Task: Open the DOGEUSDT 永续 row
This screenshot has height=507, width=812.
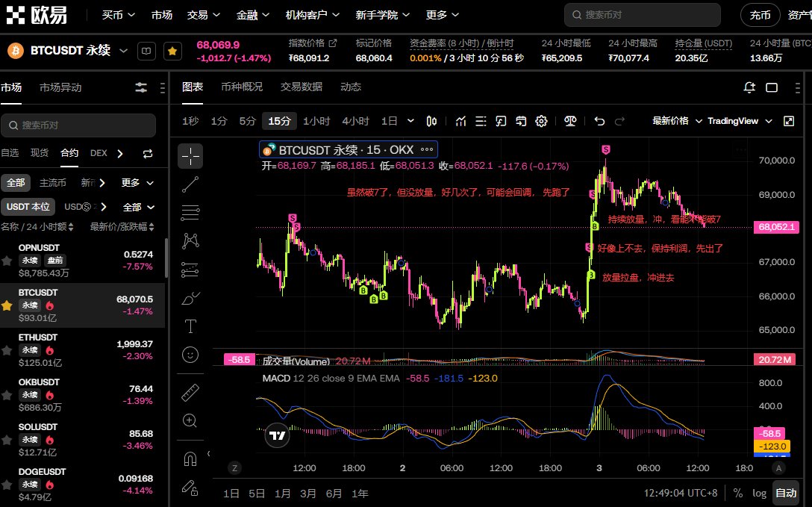Action: pos(83,485)
